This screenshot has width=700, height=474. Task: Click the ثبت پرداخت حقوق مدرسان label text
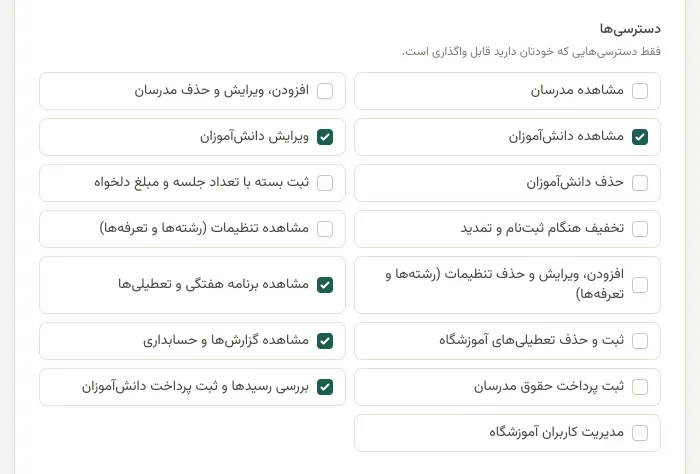[549, 386]
